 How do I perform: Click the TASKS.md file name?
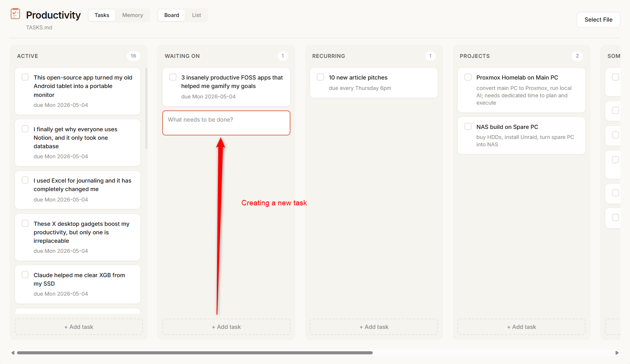(39, 27)
